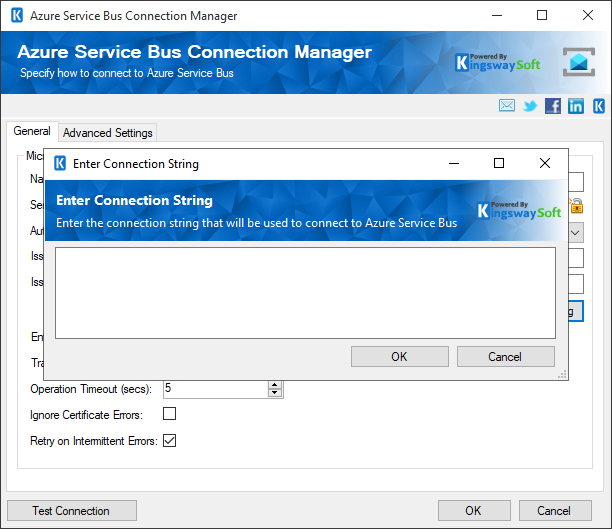Close the Enter Connection String dialog
The width and height of the screenshot is (612, 529).
(x=545, y=163)
